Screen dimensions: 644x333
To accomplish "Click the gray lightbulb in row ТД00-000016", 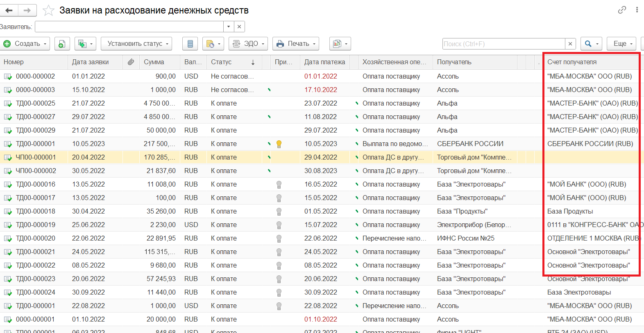I will 279,184.
